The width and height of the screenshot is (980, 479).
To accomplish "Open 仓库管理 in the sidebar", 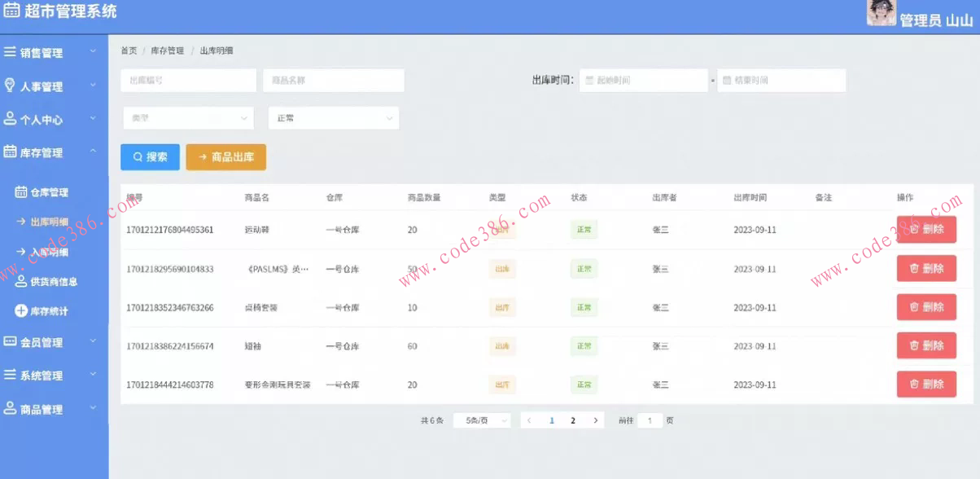I will point(49,193).
